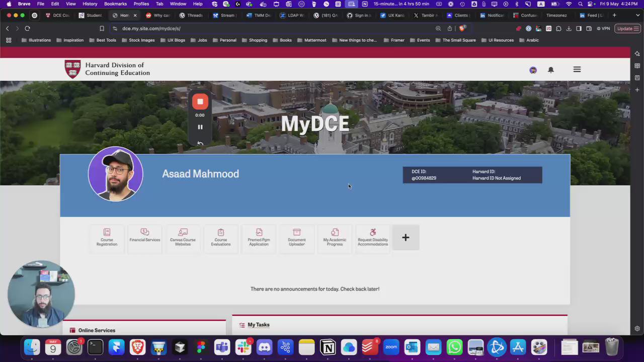Pause the screen recording
This screenshot has height=362, width=644.
(200, 127)
